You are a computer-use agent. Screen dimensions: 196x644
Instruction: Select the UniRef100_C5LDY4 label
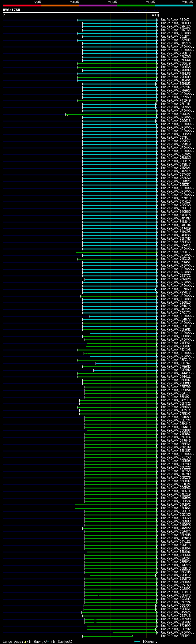coord(176,636)
